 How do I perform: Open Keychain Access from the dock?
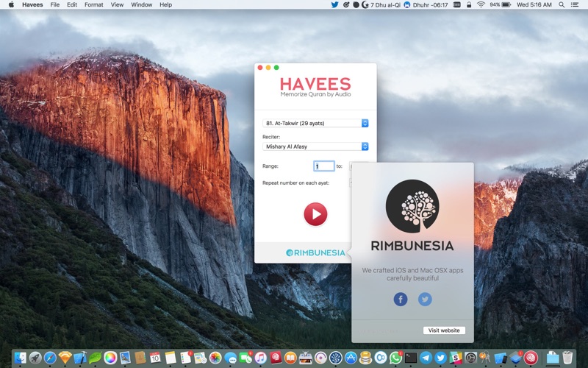click(x=486, y=358)
